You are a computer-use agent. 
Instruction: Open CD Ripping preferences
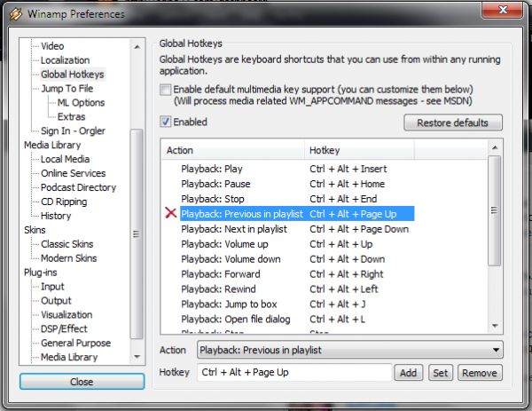64,202
